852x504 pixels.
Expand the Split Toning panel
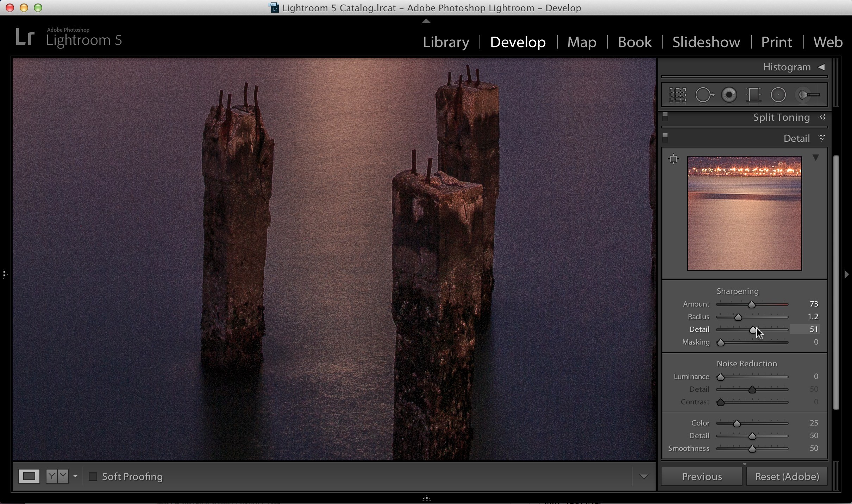point(822,117)
